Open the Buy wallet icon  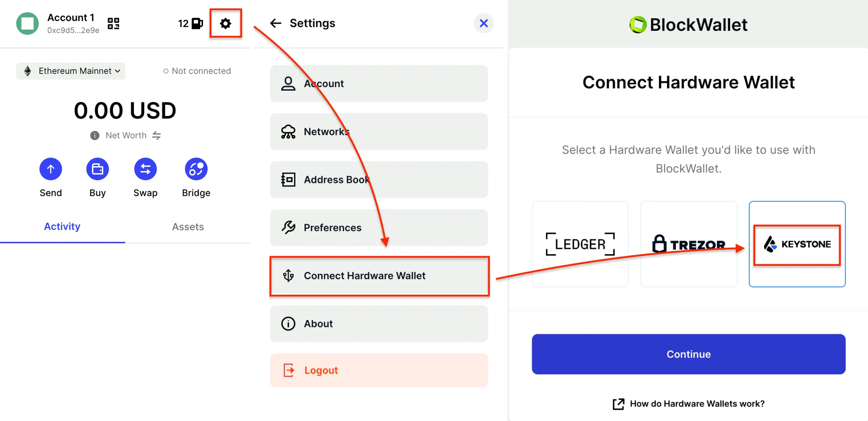[x=97, y=169]
